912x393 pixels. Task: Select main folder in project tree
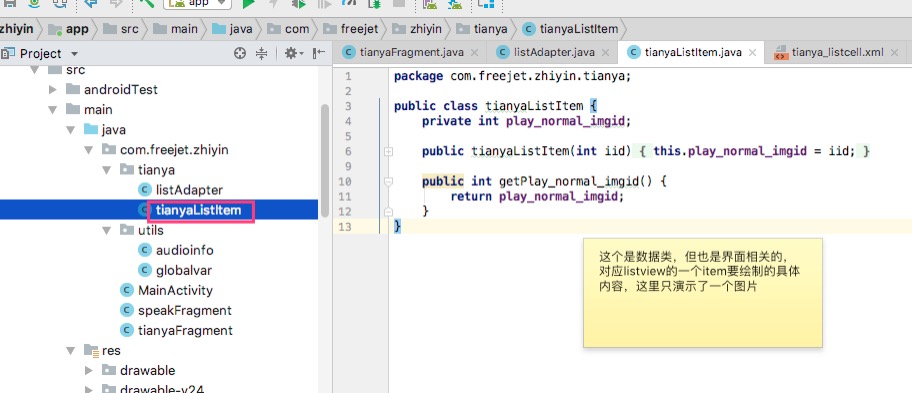coord(90,109)
